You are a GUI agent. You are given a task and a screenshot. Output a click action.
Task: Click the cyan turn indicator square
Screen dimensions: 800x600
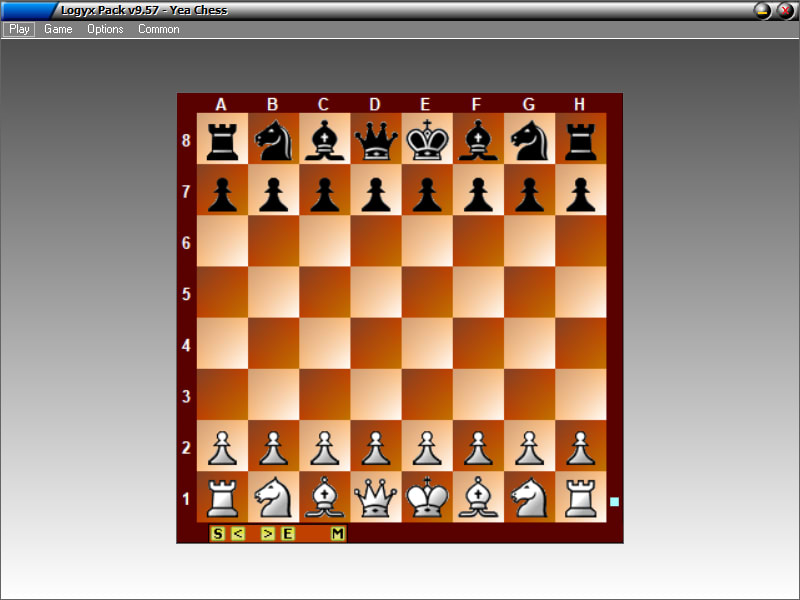tap(614, 502)
